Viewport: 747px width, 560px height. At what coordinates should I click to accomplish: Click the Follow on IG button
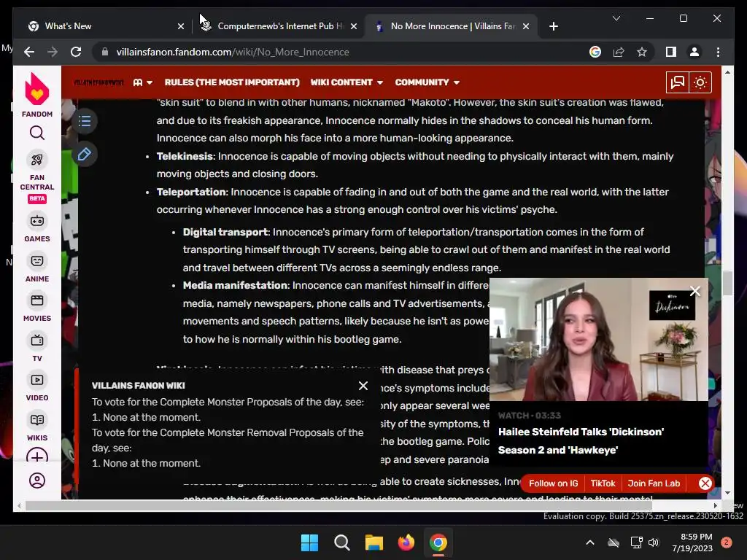tap(553, 483)
